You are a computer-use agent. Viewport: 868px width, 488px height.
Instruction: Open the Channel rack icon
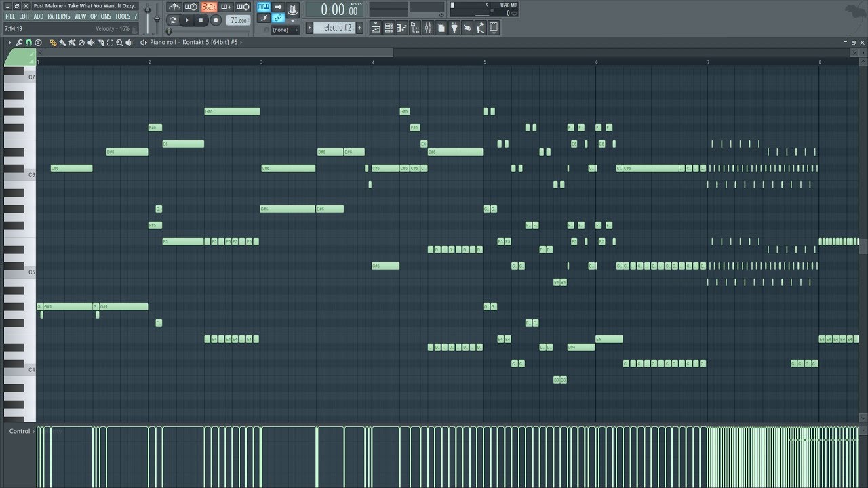pos(389,28)
